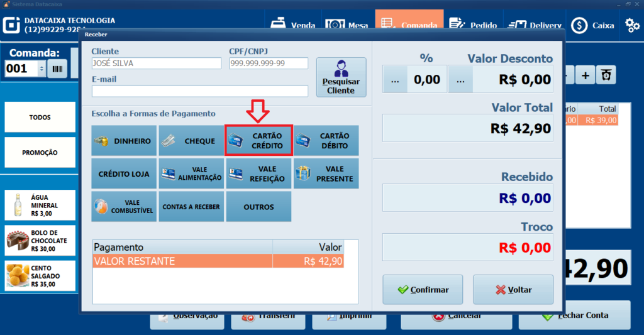Open Valor Desconto ellipsis button

(460, 80)
